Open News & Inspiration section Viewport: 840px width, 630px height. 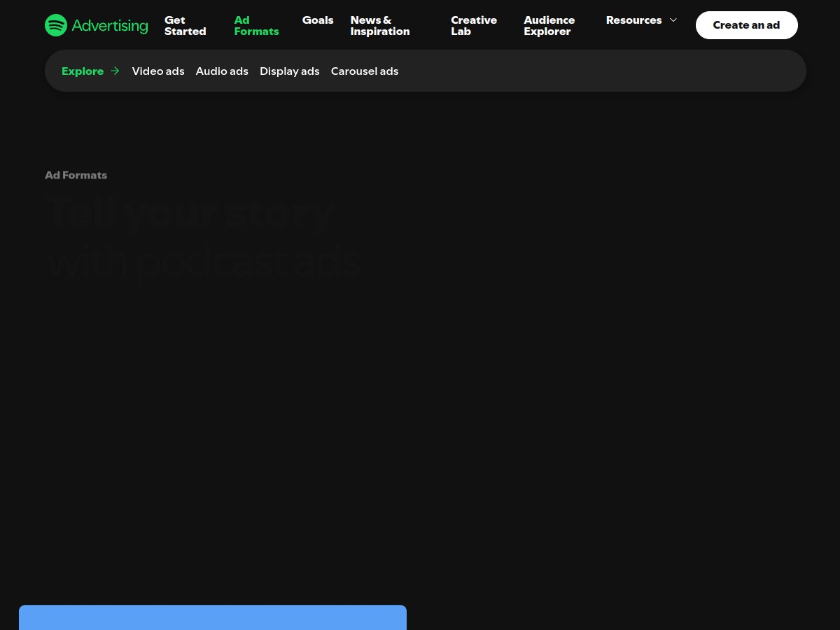pos(380,26)
